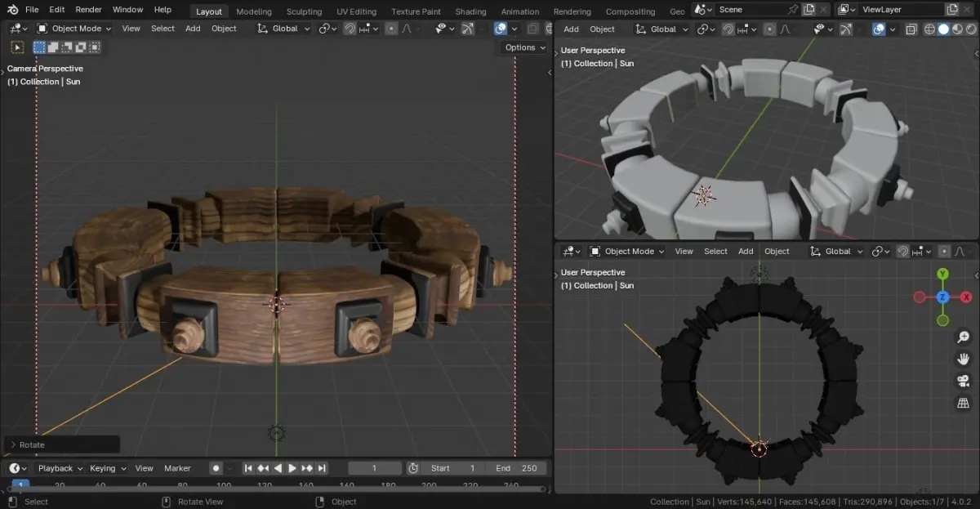Image resolution: width=980 pixels, height=509 pixels.
Task: Toggle X-ray in top-right viewport
Action: click(x=911, y=29)
